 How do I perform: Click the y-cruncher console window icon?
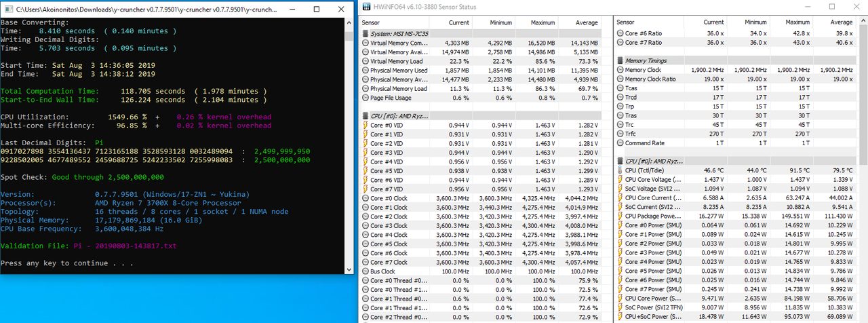tap(8, 10)
